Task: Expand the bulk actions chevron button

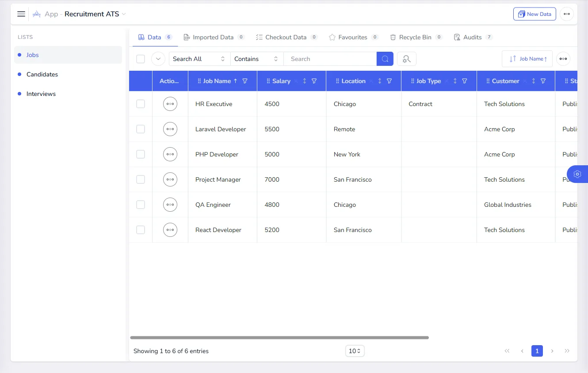Action: (158, 59)
